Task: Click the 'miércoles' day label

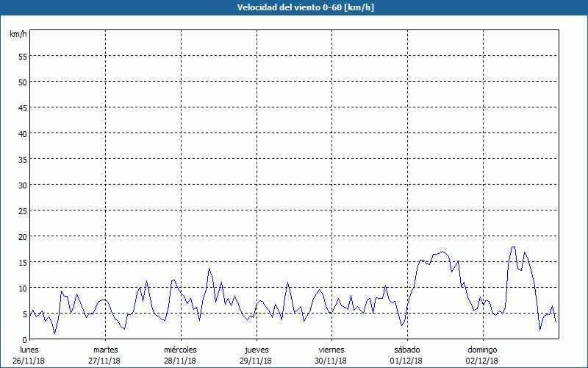Action: point(180,350)
